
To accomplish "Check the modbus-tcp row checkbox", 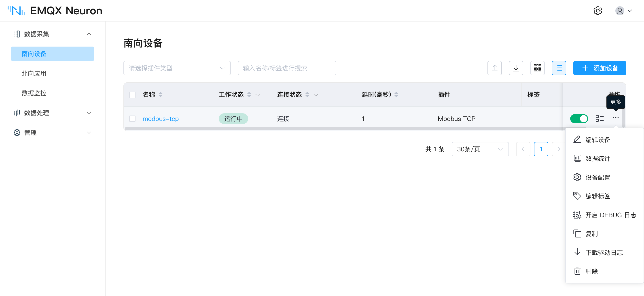I will click(x=132, y=118).
